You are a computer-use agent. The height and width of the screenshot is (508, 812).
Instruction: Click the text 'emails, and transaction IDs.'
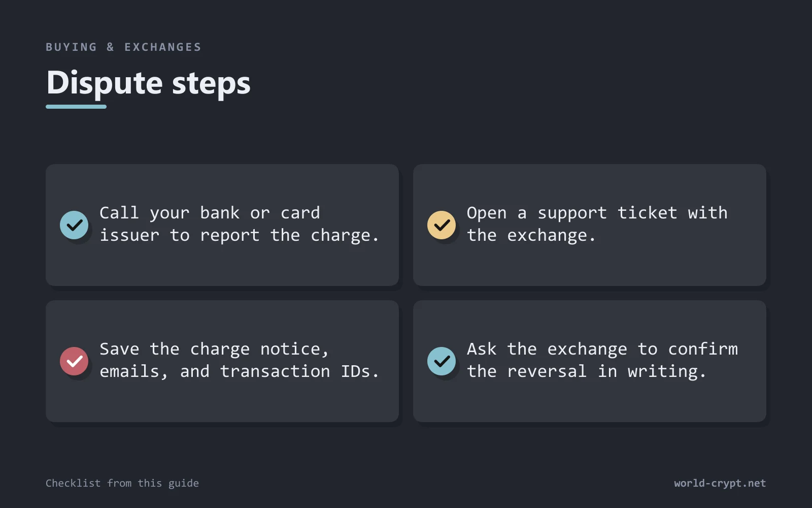(240, 372)
